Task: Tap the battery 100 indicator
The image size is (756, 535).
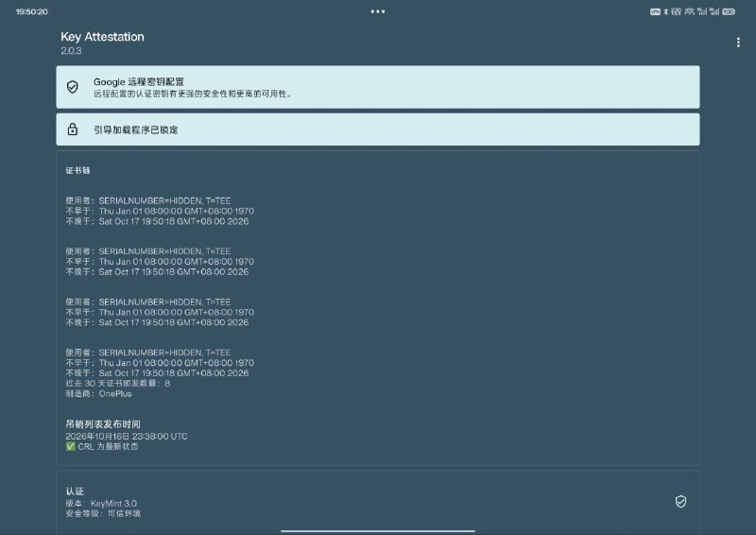Action: [729, 12]
